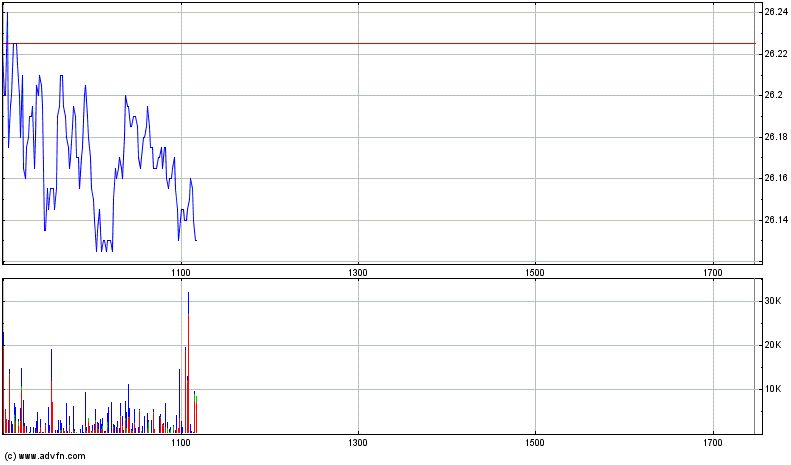
Task: Click the 30K volume axis label
Action: coord(773,302)
